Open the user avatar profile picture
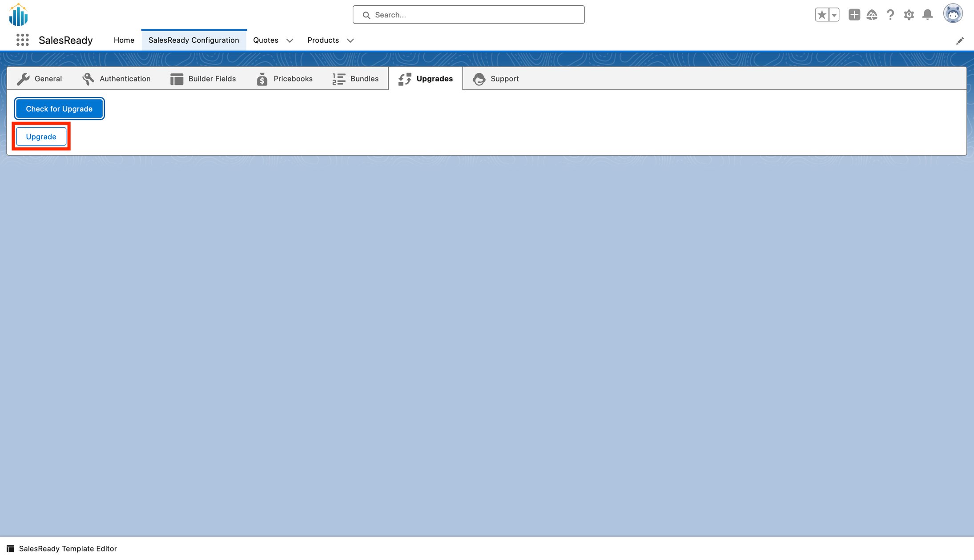The width and height of the screenshot is (974, 560). (953, 13)
